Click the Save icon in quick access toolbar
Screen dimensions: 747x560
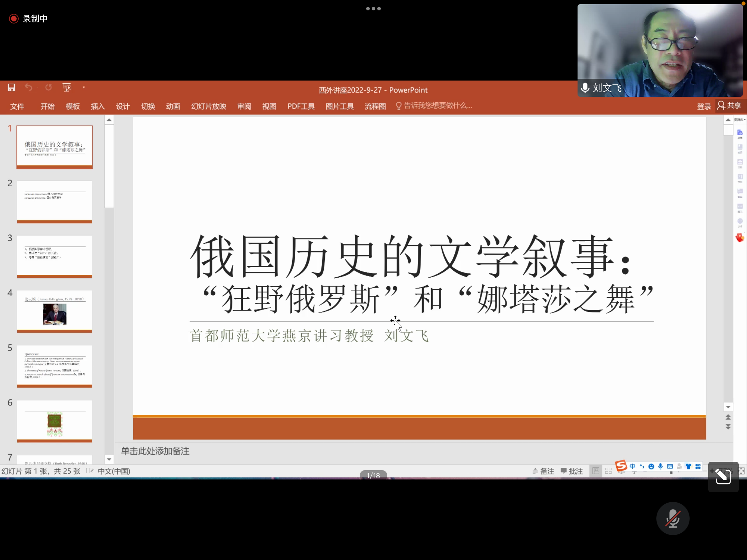coord(11,87)
